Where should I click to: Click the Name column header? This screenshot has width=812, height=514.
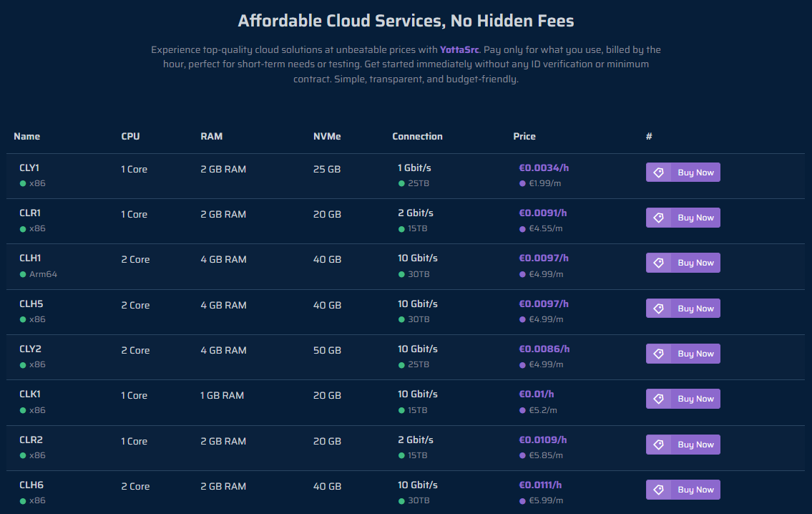coord(27,136)
